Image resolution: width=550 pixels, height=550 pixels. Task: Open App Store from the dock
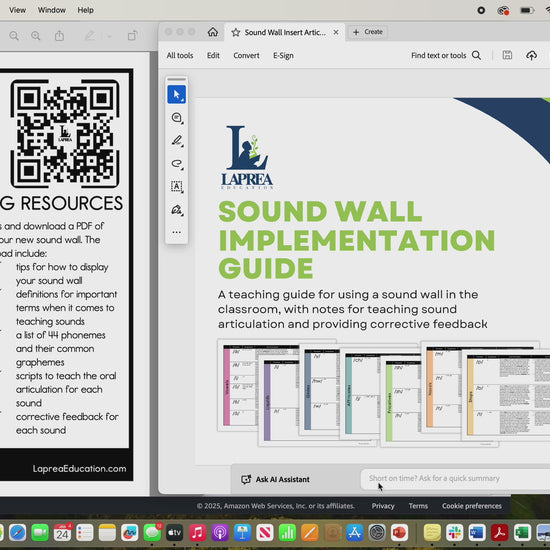coord(355,533)
